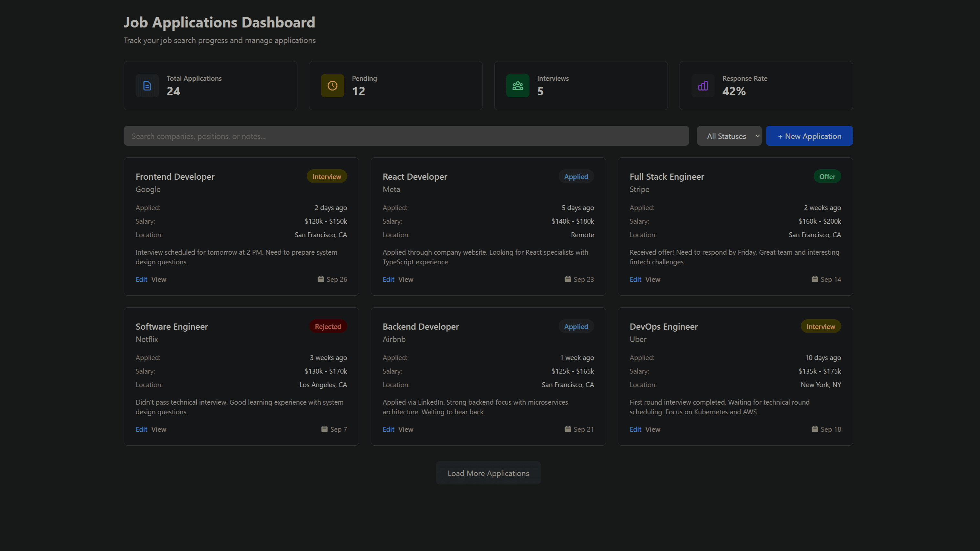Click the search companies input field
The height and width of the screenshot is (551, 980).
[405, 136]
